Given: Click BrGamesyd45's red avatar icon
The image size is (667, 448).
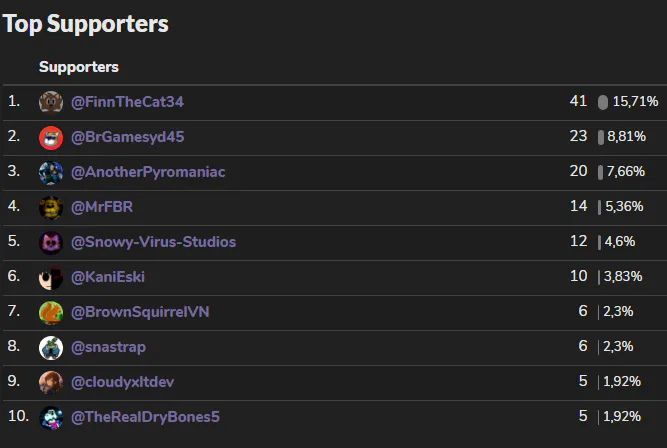Looking at the screenshot, I should pyautogui.click(x=51, y=138).
